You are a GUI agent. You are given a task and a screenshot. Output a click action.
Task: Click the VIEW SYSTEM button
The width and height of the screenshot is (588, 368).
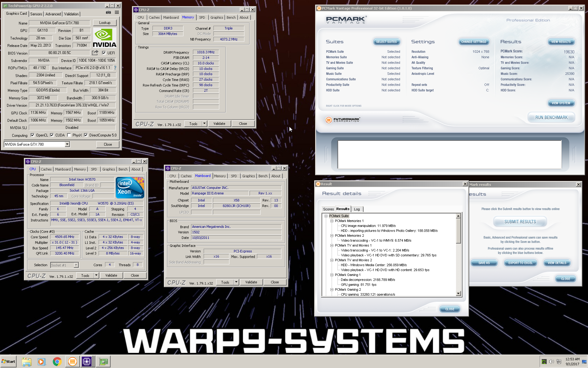[x=561, y=103]
